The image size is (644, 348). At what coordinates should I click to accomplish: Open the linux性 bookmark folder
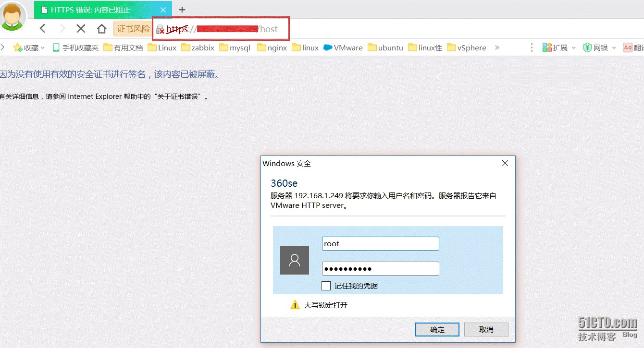click(425, 48)
